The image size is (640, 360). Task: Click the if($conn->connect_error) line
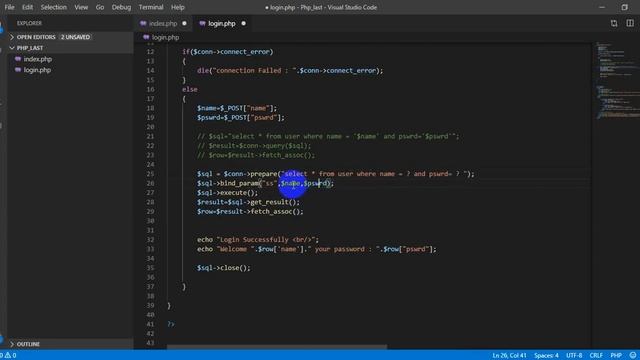tap(227, 52)
